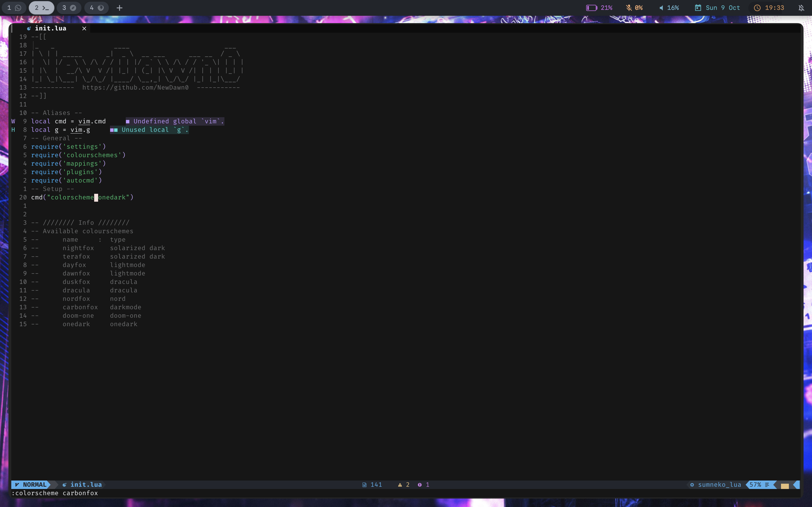
Task: Click the 57% file position indicator
Action: click(756, 484)
